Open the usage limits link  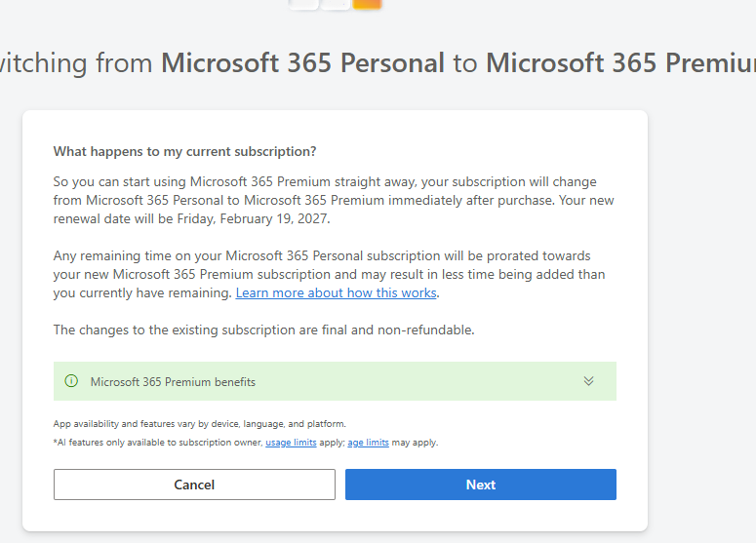(x=291, y=443)
